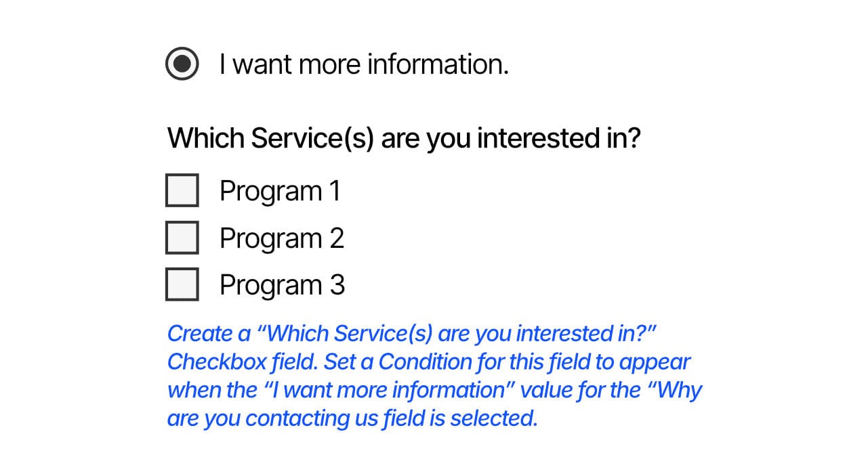Click the black "Which Service(s)" question heading
The image size is (868, 474).
(404, 138)
